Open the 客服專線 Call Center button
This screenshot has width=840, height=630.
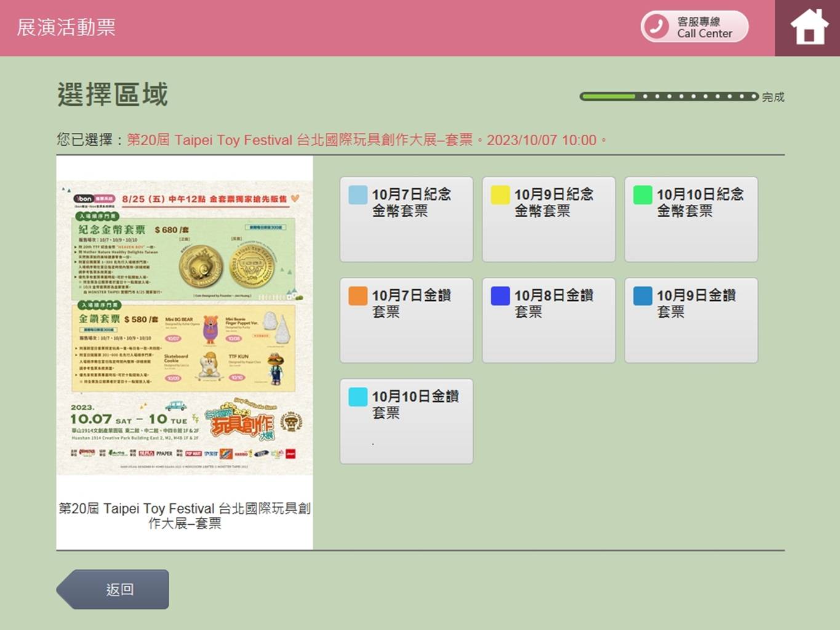695,27
